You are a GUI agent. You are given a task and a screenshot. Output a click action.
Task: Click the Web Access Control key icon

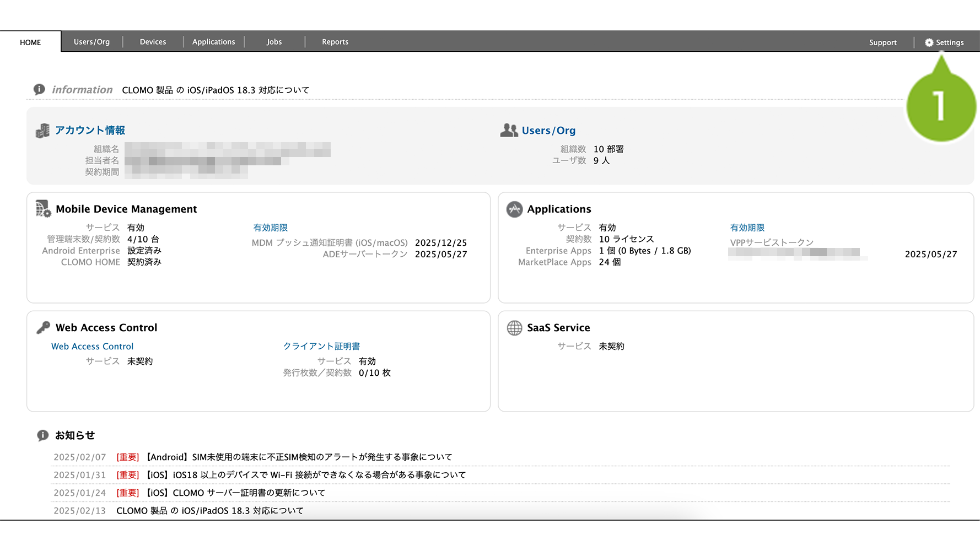pyautogui.click(x=43, y=328)
